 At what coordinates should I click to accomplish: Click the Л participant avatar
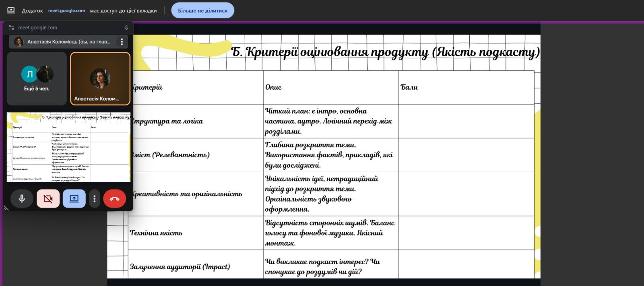coord(29,74)
